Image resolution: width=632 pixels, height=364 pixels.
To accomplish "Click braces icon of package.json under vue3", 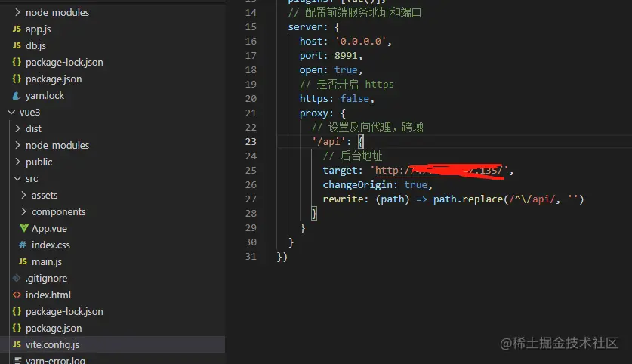I will click(x=17, y=328).
